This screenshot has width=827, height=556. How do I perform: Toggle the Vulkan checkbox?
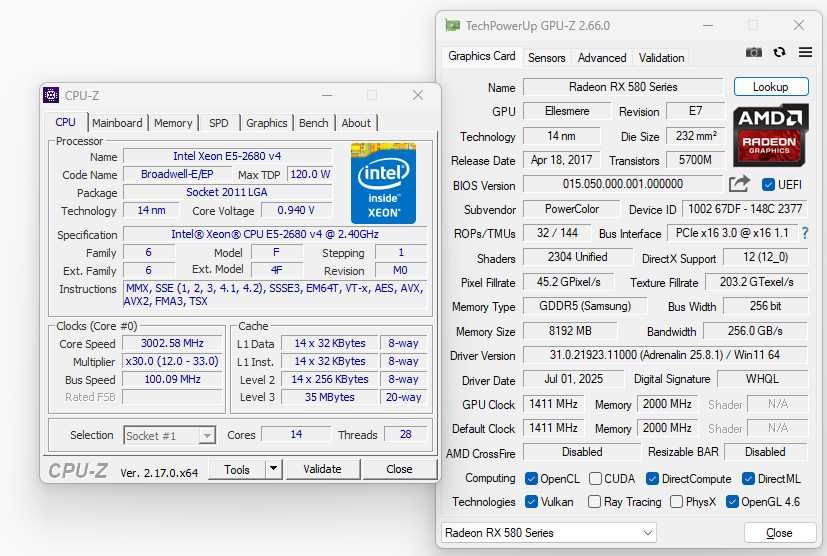(x=531, y=502)
